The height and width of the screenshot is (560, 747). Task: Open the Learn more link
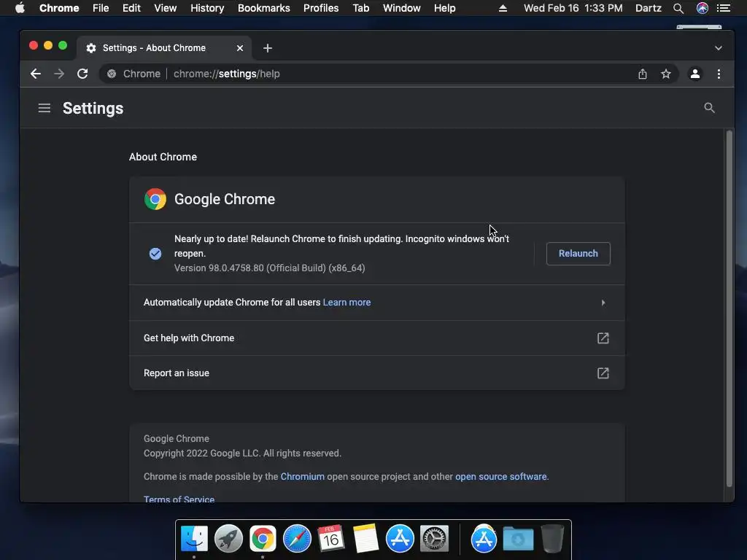[347, 303]
